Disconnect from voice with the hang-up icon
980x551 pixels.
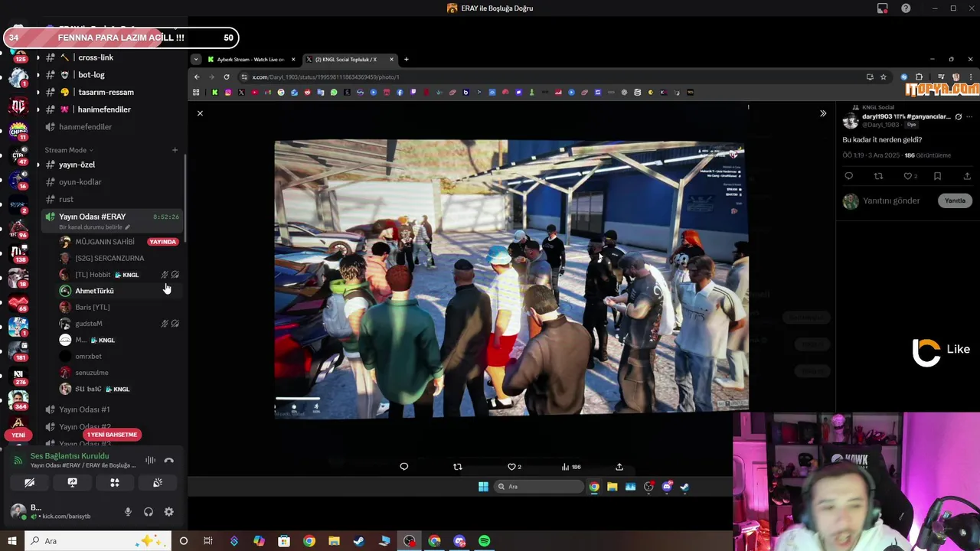[x=169, y=461]
